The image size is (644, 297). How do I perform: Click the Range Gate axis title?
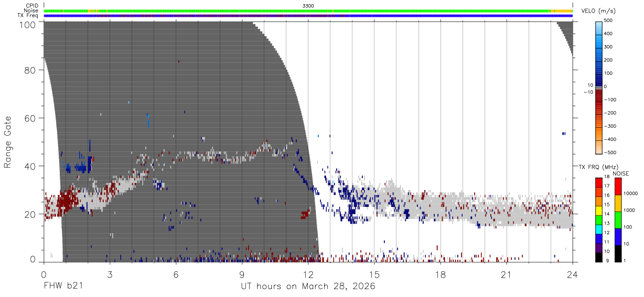pos(8,142)
